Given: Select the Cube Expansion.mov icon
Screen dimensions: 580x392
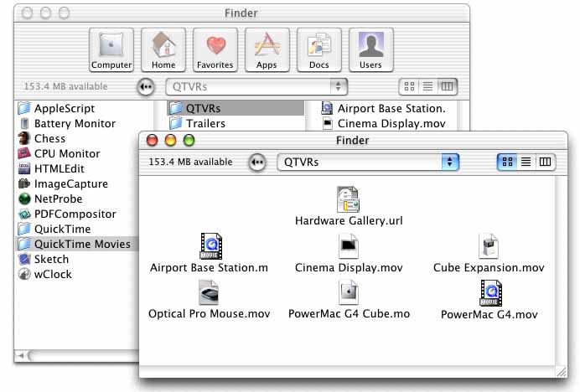Looking at the screenshot, I should coord(489,246).
